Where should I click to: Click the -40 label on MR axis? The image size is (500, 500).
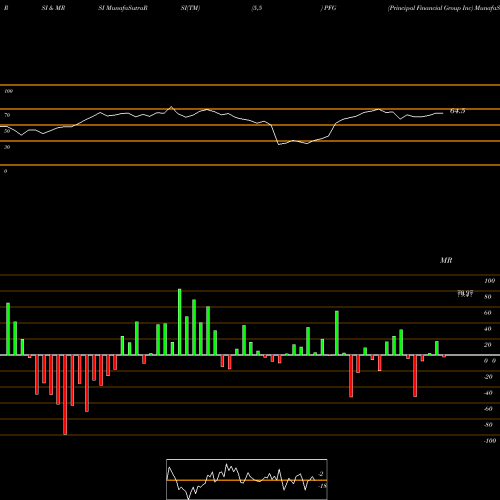pyautogui.click(x=488, y=393)
